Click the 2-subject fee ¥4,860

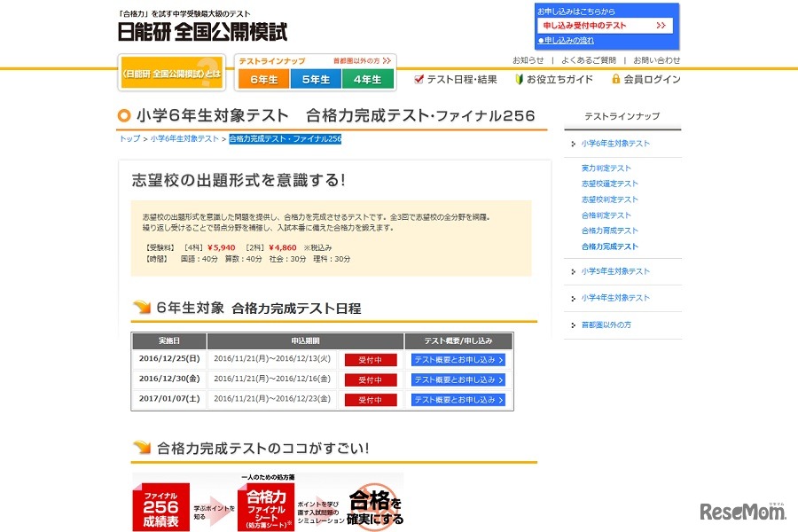[283, 248]
